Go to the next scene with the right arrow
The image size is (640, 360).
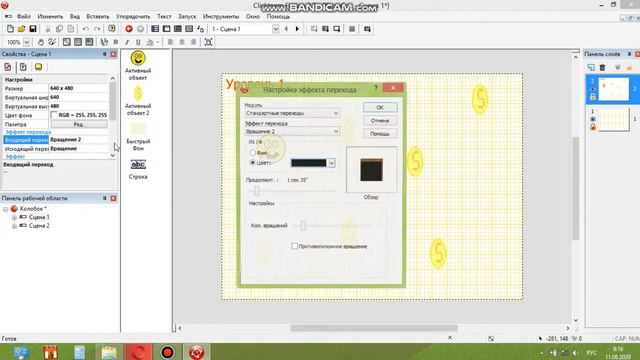[297, 29]
